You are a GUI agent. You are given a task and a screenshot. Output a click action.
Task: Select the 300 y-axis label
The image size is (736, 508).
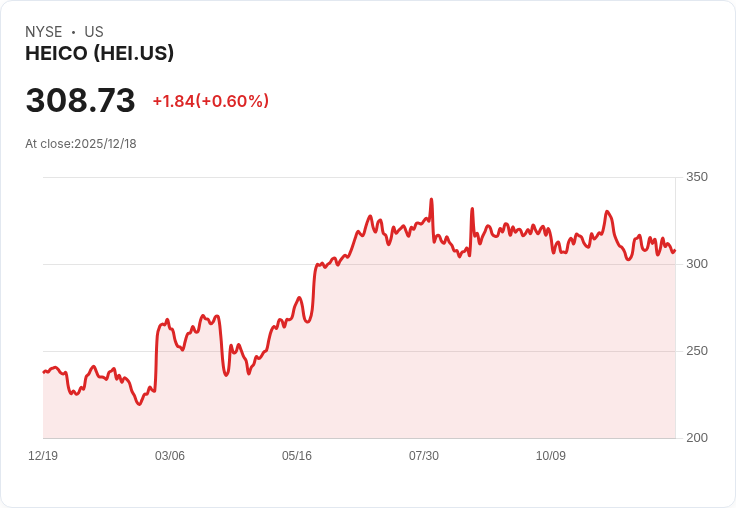click(x=696, y=264)
